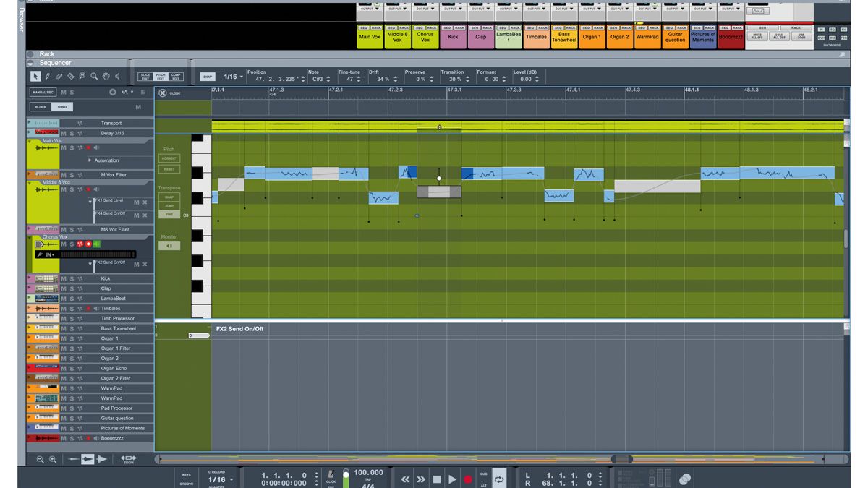This screenshot has width=868, height=488.
Task: Click the Transpose Jump button
Action: [x=169, y=205]
